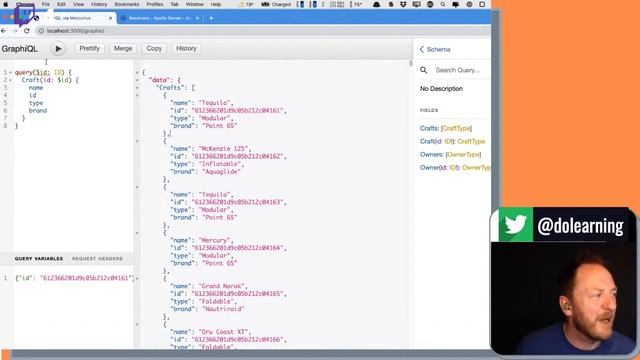This screenshot has height=360, width=640.
Task: Open the OwnerType link in Owners field
Action: coord(463,154)
